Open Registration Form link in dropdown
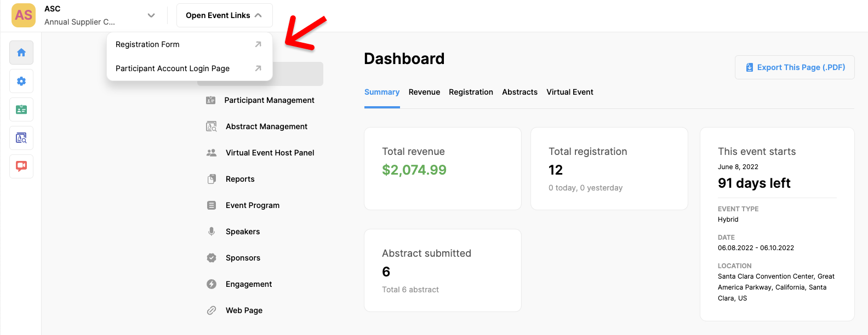Image resolution: width=868 pixels, height=335 pixels. pos(147,44)
